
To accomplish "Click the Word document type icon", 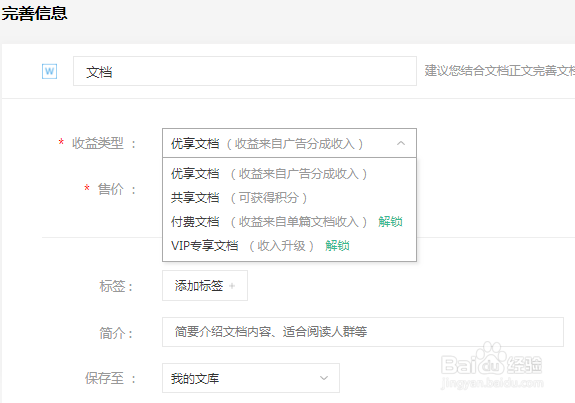I will (50, 71).
